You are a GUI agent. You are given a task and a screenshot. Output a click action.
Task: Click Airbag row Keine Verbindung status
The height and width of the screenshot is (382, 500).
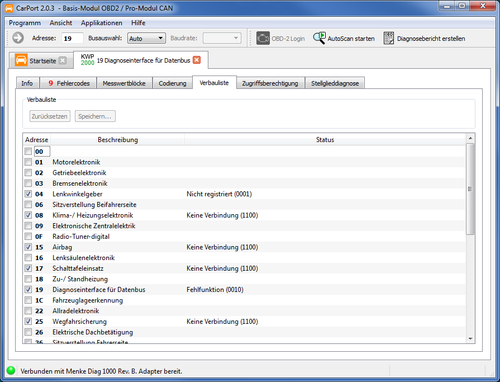(222, 247)
